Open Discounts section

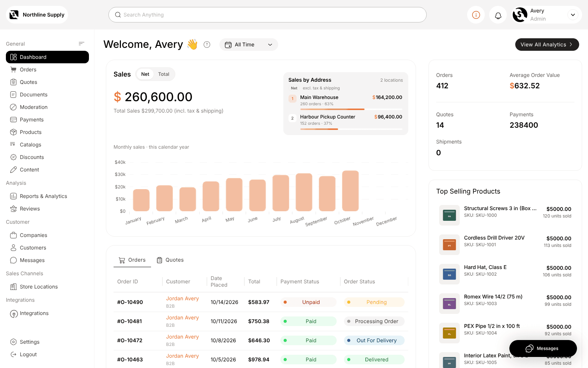(x=47, y=157)
